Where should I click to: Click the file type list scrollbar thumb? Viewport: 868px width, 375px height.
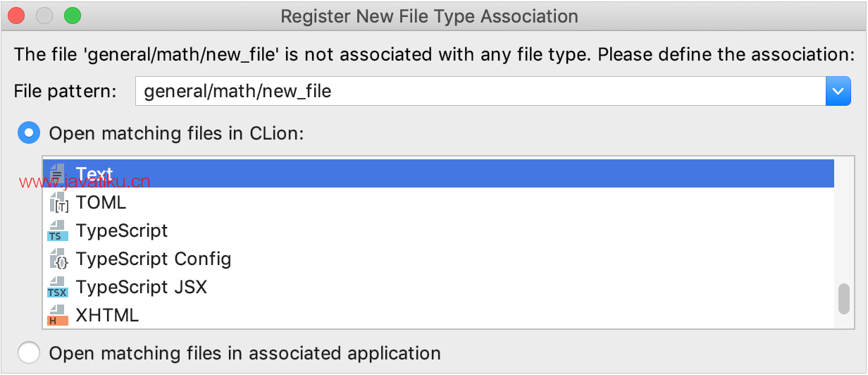843,299
